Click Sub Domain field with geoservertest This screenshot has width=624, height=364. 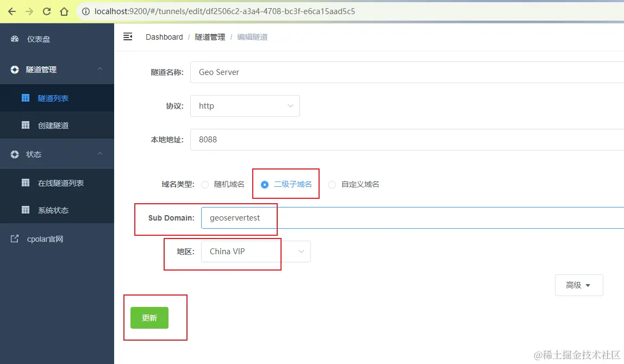413,218
